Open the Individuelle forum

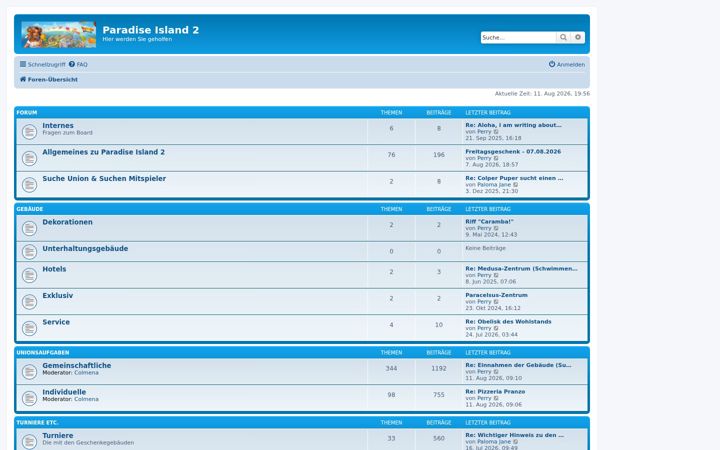click(64, 392)
